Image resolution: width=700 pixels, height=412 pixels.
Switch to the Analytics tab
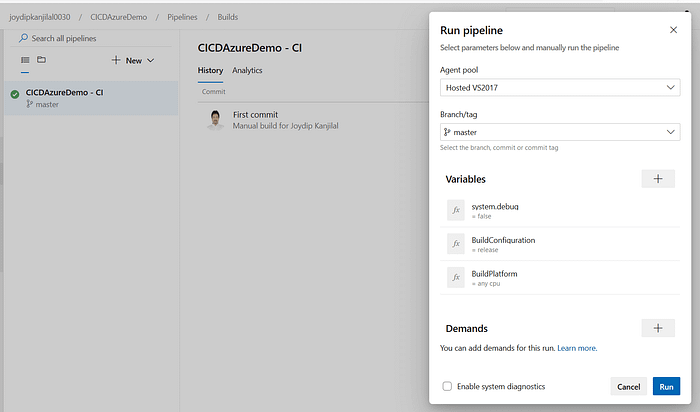coord(247,71)
